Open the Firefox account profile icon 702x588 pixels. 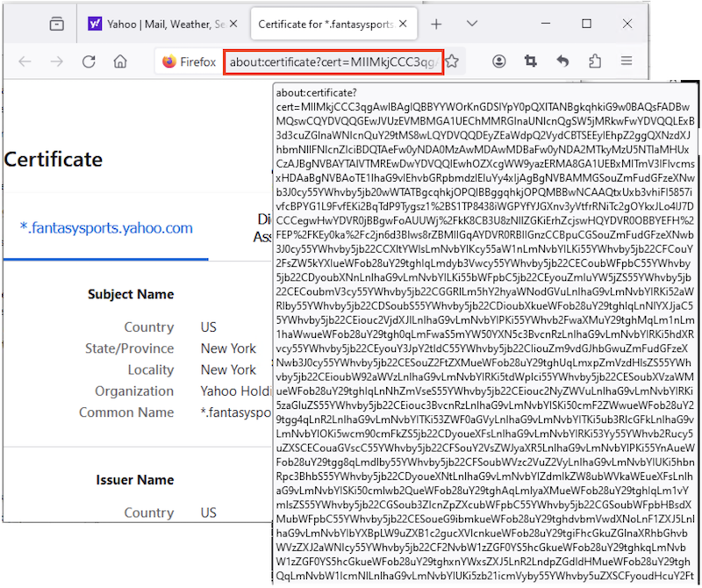[499, 61]
